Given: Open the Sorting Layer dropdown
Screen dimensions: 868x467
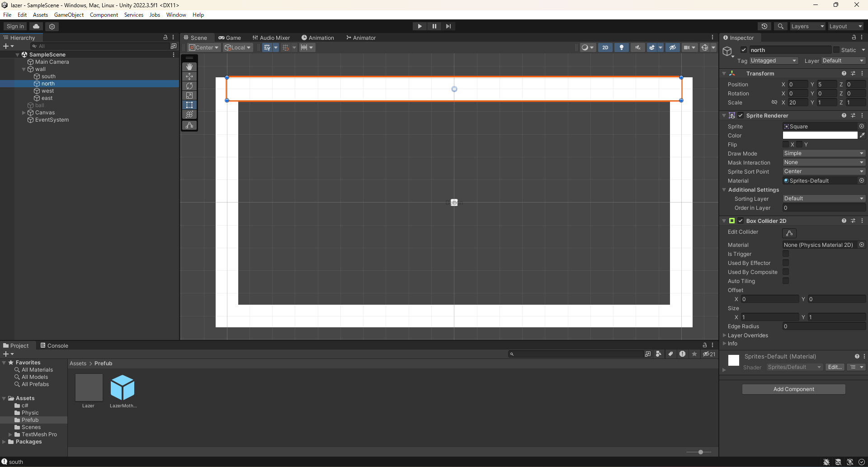Looking at the screenshot, I should pos(823,198).
